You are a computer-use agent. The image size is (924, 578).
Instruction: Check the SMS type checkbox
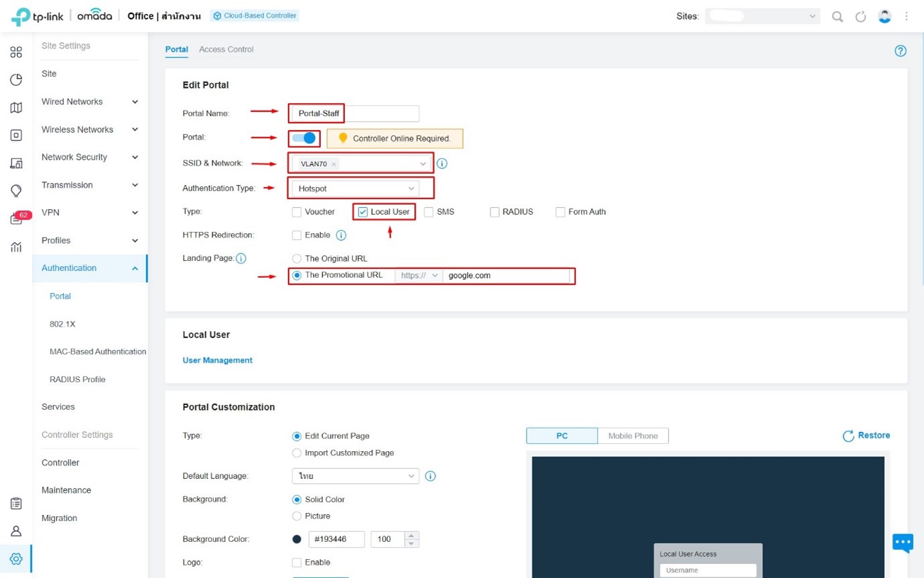tap(429, 212)
